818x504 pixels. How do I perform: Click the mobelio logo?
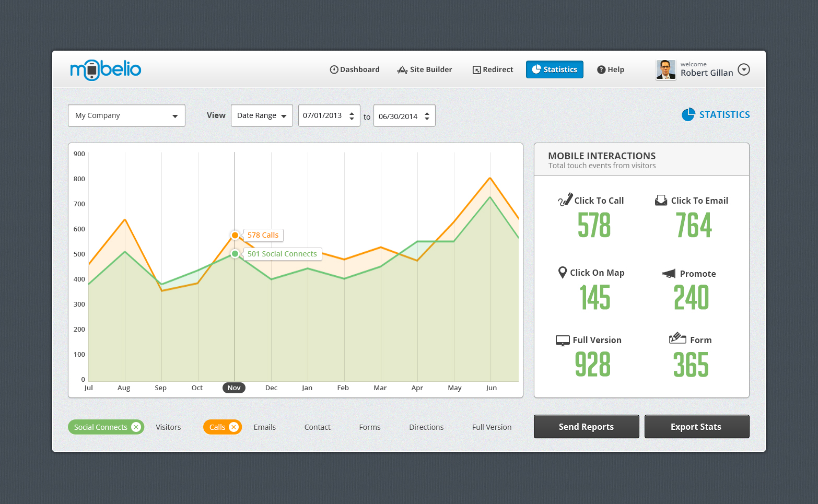click(x=106, y=69)
